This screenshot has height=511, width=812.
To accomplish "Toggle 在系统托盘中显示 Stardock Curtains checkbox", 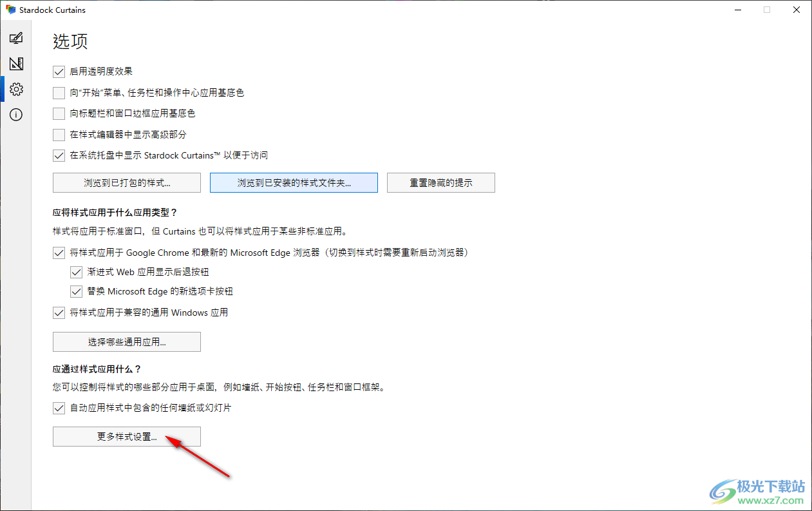I will coord(59,155).
